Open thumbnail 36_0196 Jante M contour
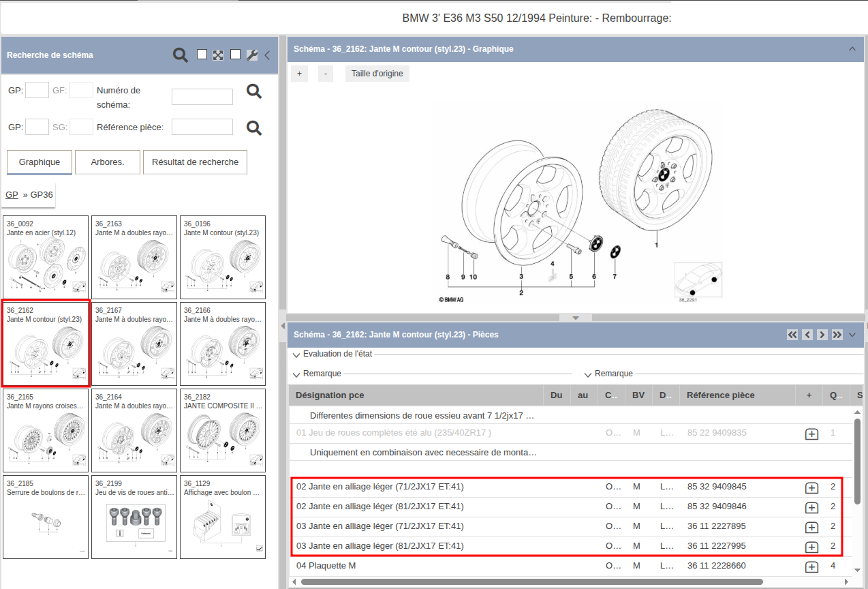Image resolution: width=868 pixels, height=589 pixels. (223, 258)
